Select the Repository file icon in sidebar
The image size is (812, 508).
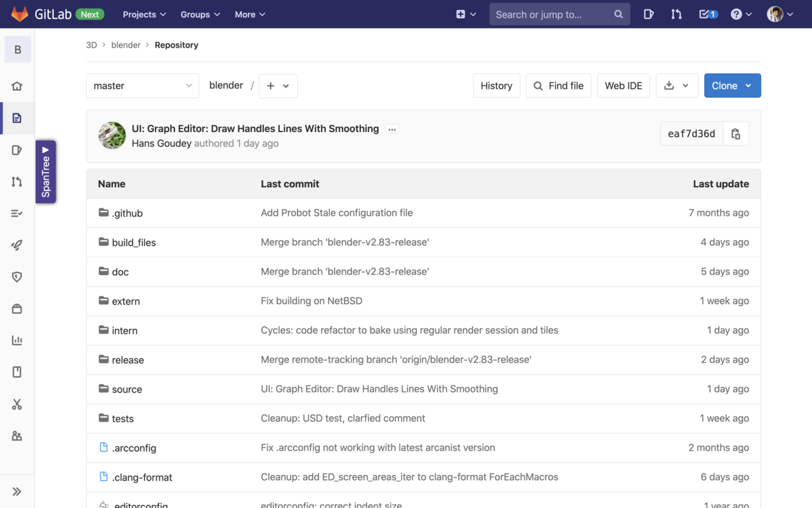(x=17, y=117)
